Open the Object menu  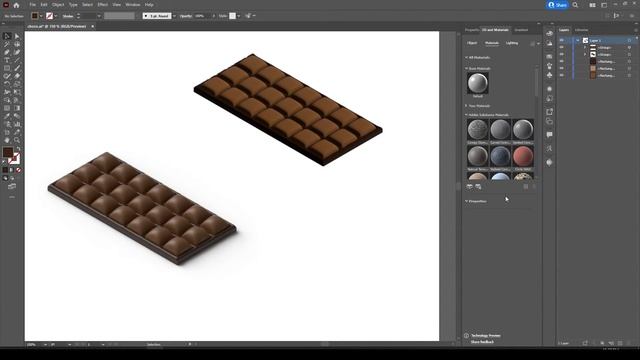point(58,5)
